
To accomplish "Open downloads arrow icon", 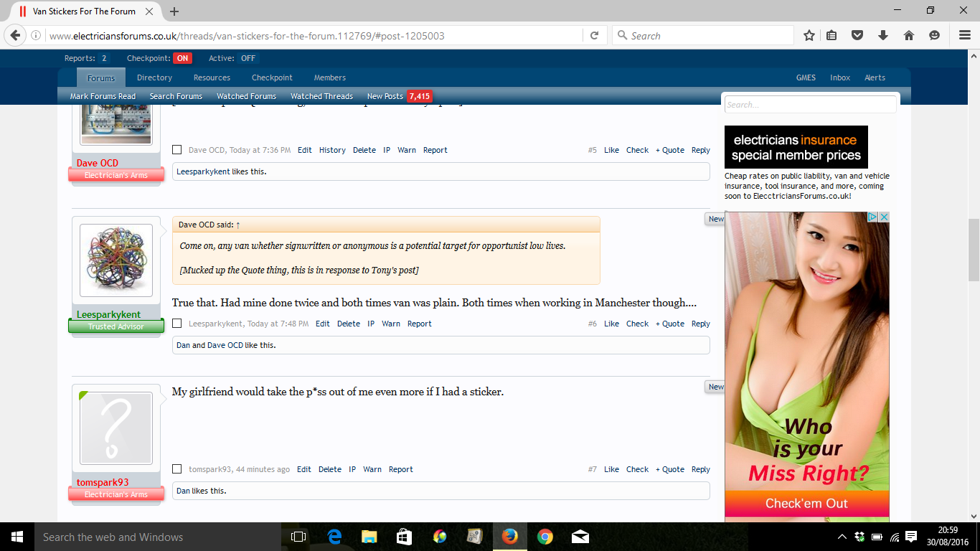I will click(x=883, y=35).
